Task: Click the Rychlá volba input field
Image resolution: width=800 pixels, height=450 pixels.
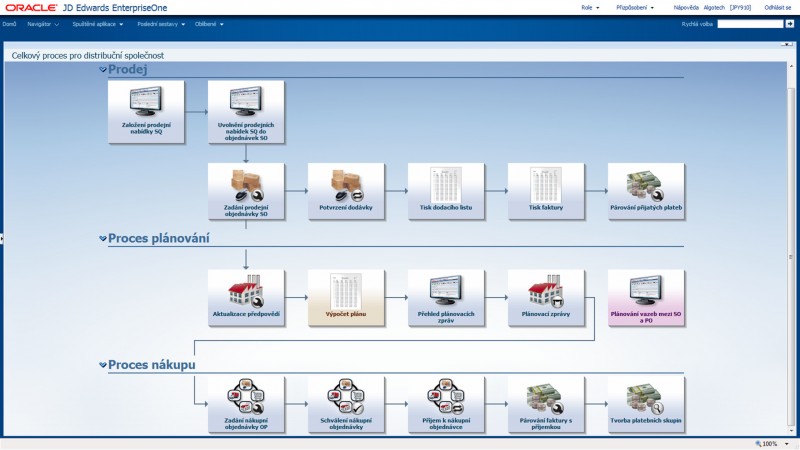Action: click(749, 24)
